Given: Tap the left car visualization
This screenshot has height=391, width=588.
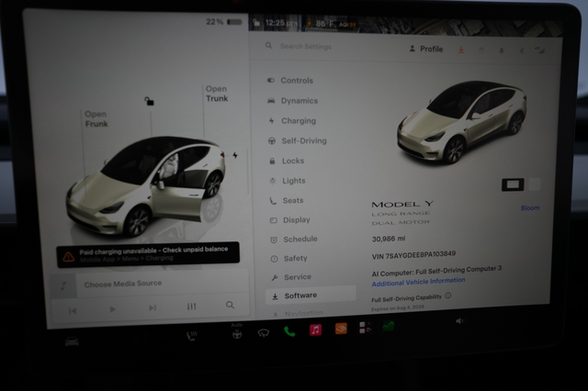Looking at the screenshot, I should click(x=146, y=185).
